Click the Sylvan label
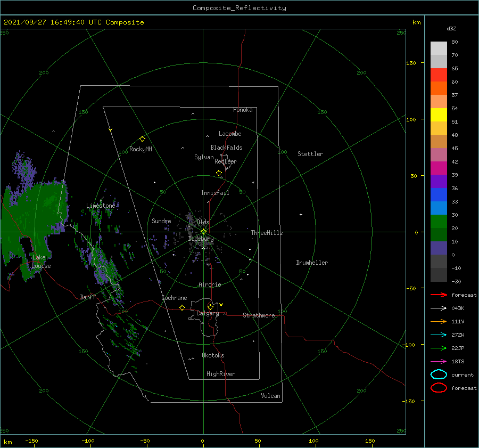 tap(204, 157)
